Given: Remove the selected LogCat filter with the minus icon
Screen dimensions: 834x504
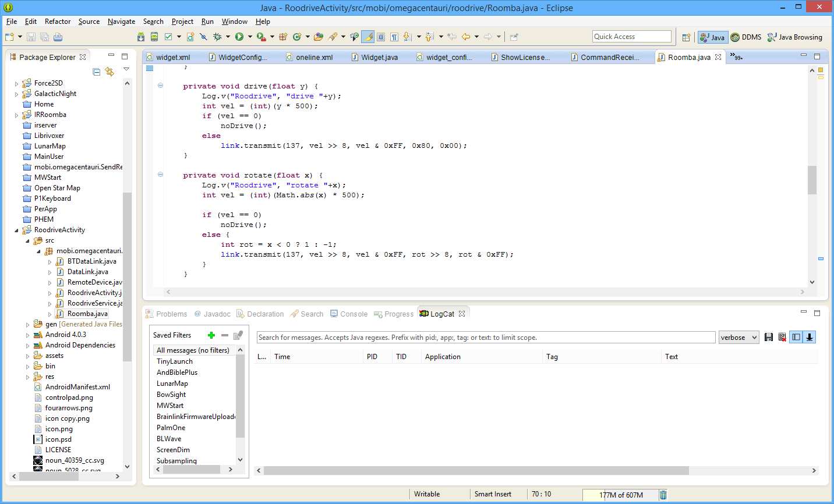Looking at the screenshot, I should point(225,335).
